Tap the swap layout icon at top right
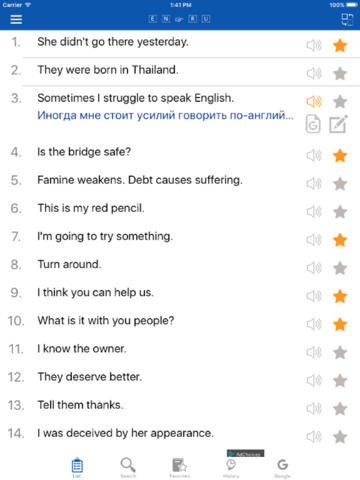Viewport: 360px width, 480px height. point(347,19)
